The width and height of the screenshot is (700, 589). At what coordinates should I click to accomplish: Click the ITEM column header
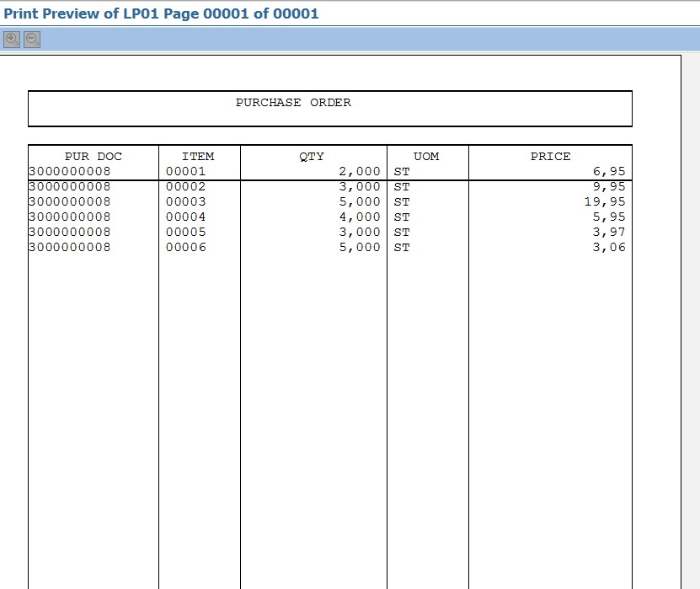click(x=198, y=156)
